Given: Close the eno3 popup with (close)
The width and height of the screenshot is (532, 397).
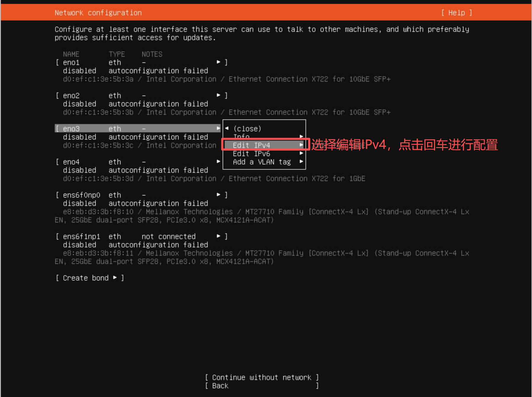Looking at the screenshot, I should pyautogui.click(x=247, y=129).
